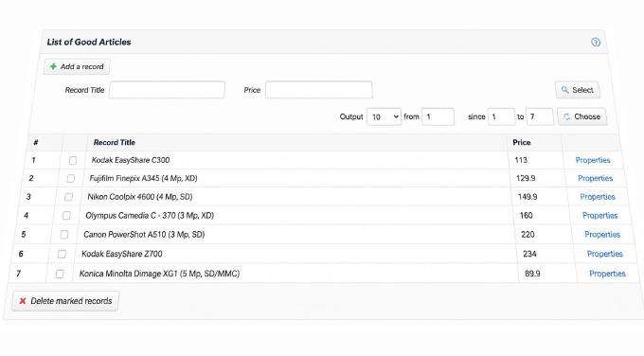Open Properties for Canon PowerShot A510
The height and width of the screenshot is (356, 644).
602,235
